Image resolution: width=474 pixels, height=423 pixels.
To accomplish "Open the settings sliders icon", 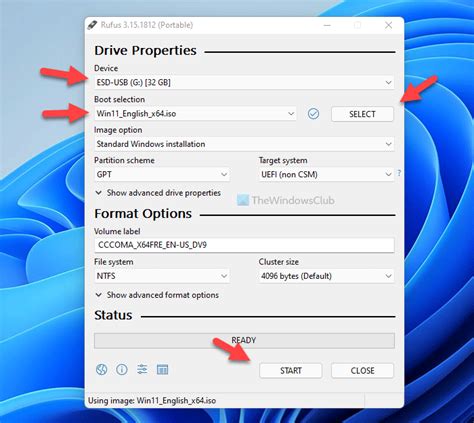I will tap(142, 369).
